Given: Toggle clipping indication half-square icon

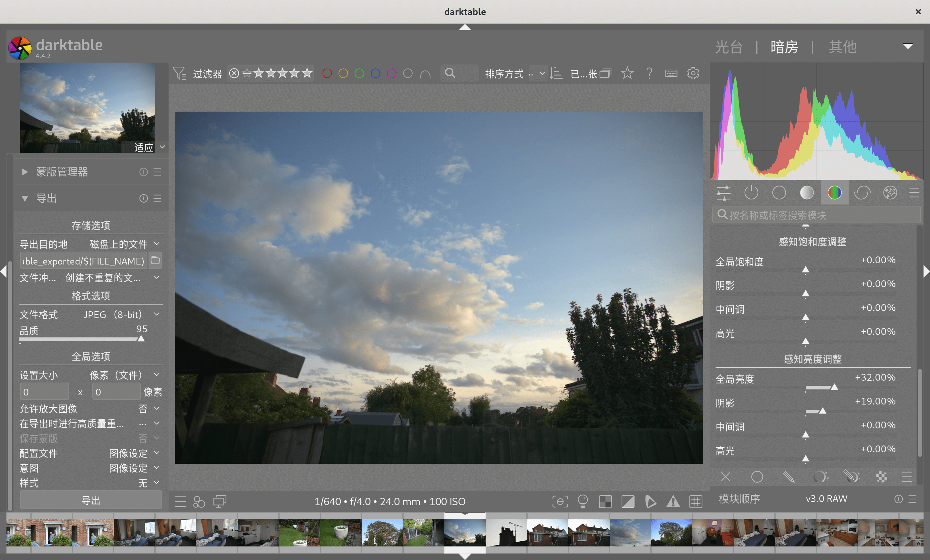Looking at the screenshot, I should (x=628, y=502).
